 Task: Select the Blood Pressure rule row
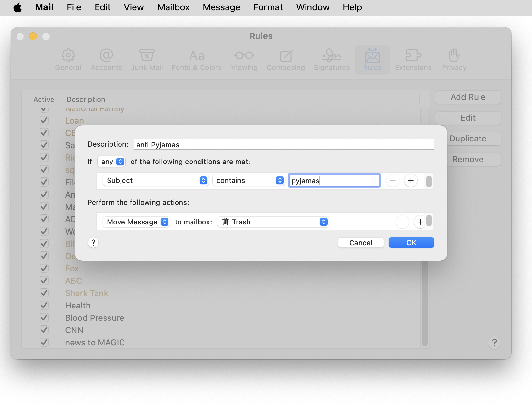(221, 318)
